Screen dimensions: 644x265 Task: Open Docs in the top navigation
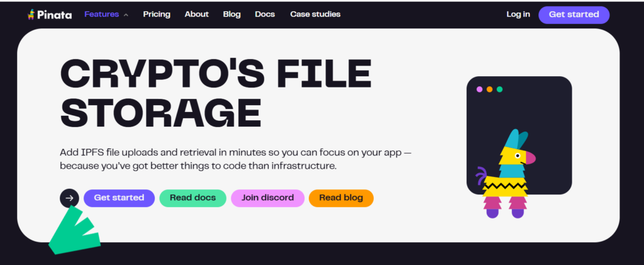[x=265, y=14]
